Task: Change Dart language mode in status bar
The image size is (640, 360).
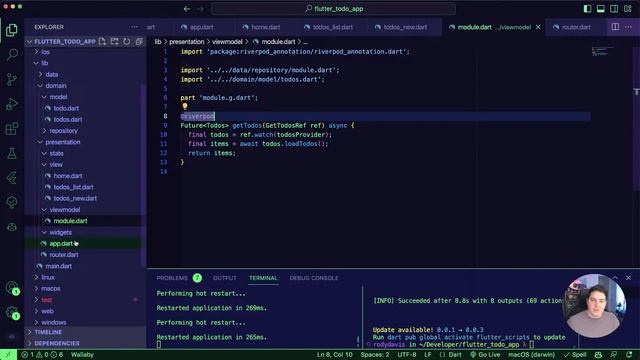Action: point(451,355)
